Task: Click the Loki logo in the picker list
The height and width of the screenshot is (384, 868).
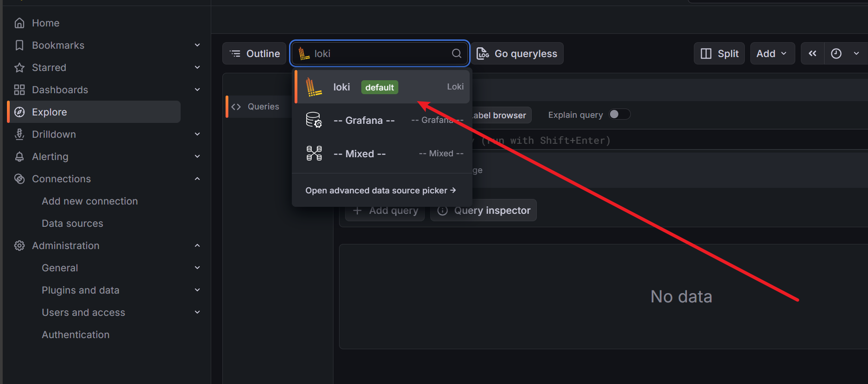Action: coord(314,87)
